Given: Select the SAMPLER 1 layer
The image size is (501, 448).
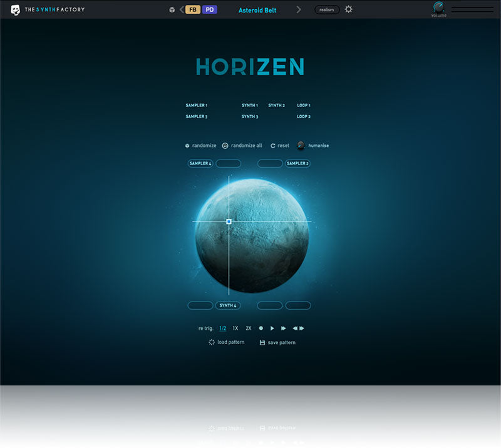Looking at the screenshot, I should (x=196, y=105).
